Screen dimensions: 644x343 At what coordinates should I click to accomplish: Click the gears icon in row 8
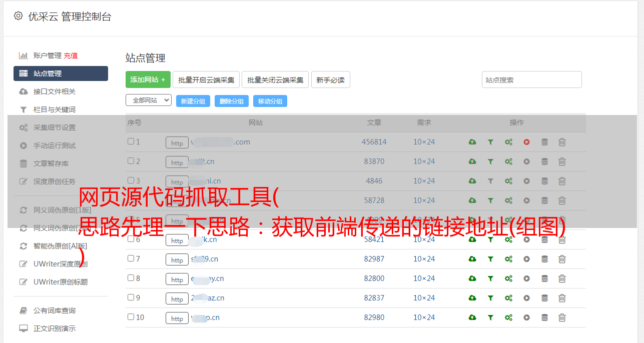(x=508, y=278)
